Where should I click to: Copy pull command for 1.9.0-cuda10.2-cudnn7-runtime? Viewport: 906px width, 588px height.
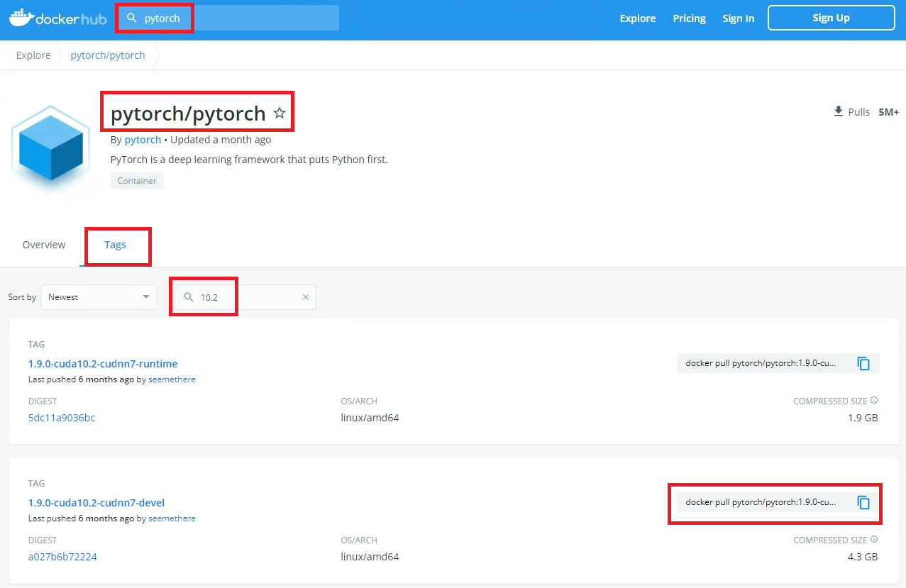click(863, 363)
